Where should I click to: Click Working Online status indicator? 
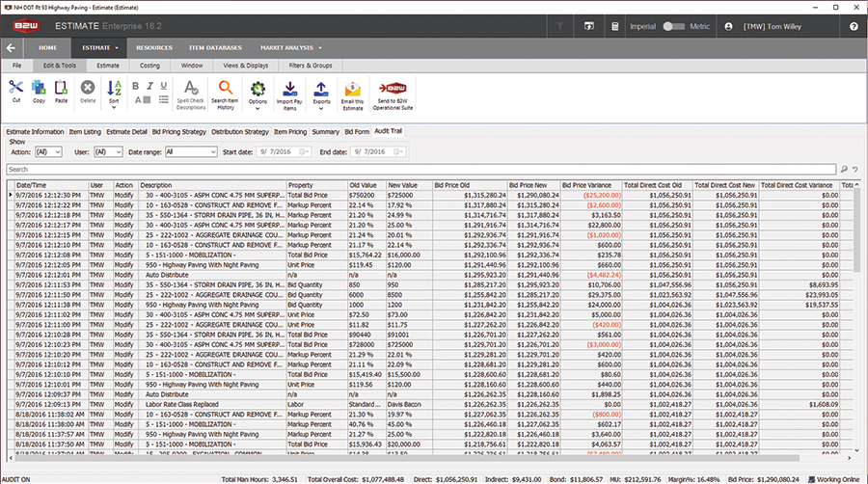(834, 479)
